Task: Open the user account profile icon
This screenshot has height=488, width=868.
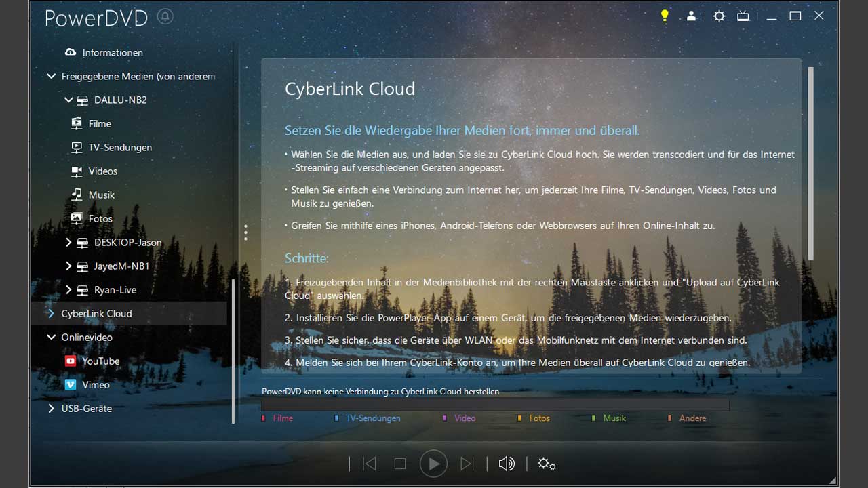Action: pyautogui.click(x=691, y=16)
